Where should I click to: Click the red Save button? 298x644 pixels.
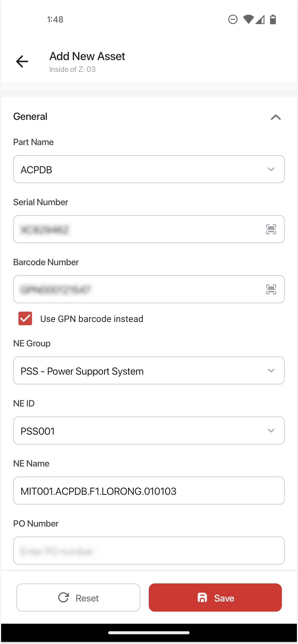pyautogui.click(x=215, y=597)
